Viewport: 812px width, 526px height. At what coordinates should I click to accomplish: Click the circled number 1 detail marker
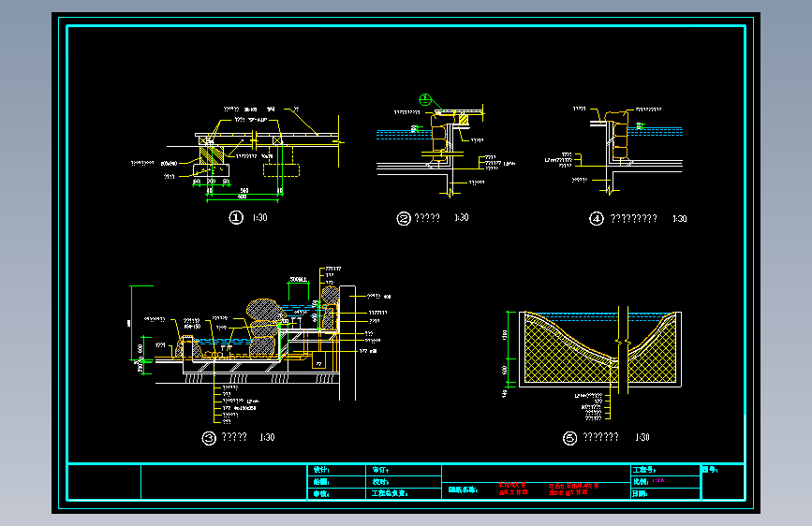coord(236,217)
